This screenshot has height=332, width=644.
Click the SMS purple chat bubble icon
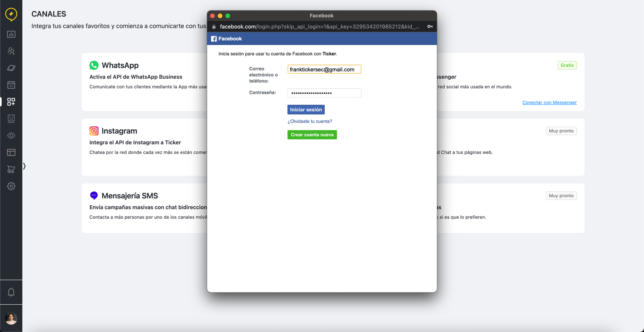coord(94,196)
